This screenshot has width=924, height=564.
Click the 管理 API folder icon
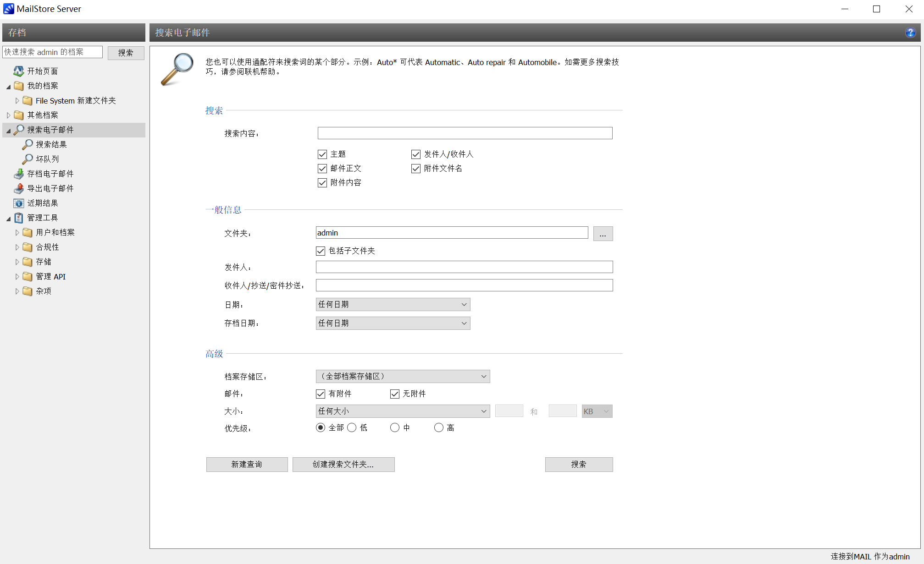(x=28, y=276)
